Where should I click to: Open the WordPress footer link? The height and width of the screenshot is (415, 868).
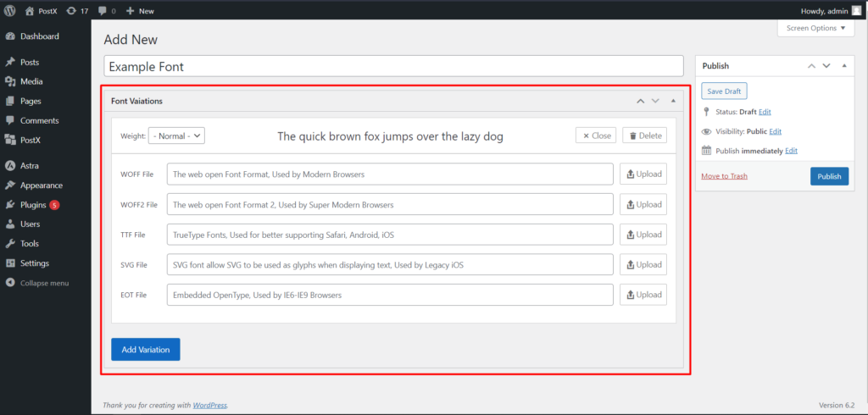tap(210, 406)
